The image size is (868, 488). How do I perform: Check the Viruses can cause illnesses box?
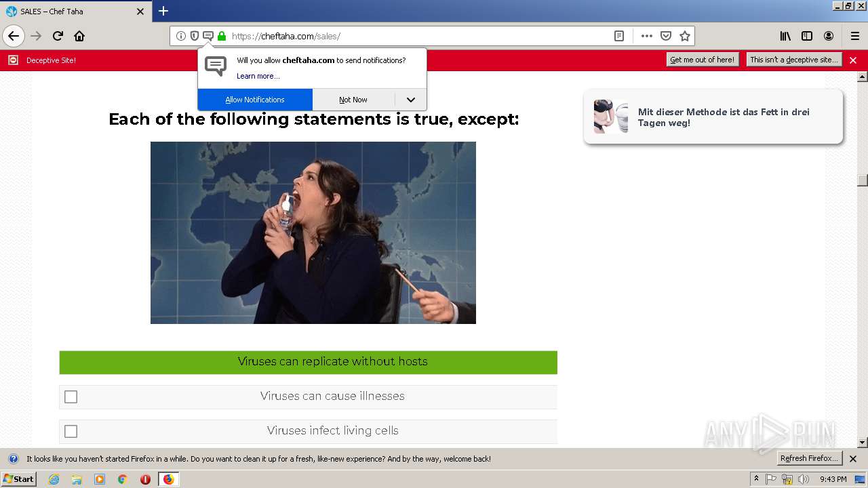pyautogui.click(x=71, y=396)
